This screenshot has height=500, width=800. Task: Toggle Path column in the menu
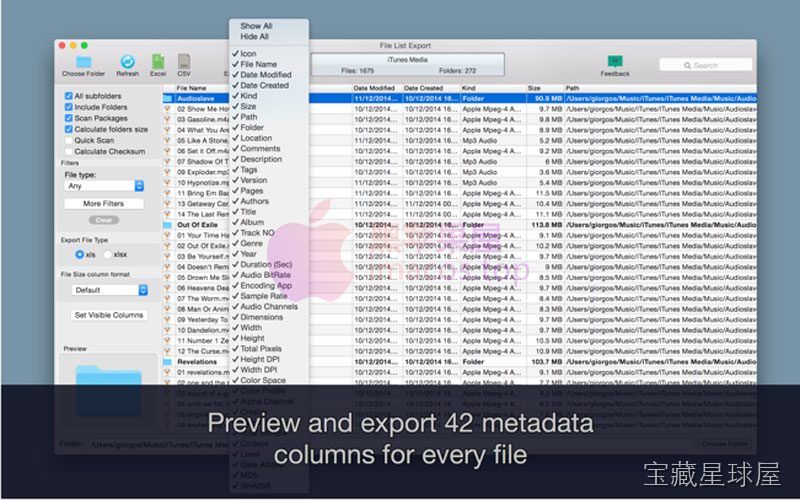point(248,117)
